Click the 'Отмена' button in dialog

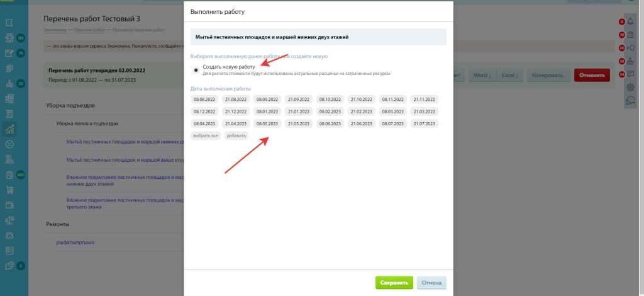pyautogui.click(x=431, y=283)
